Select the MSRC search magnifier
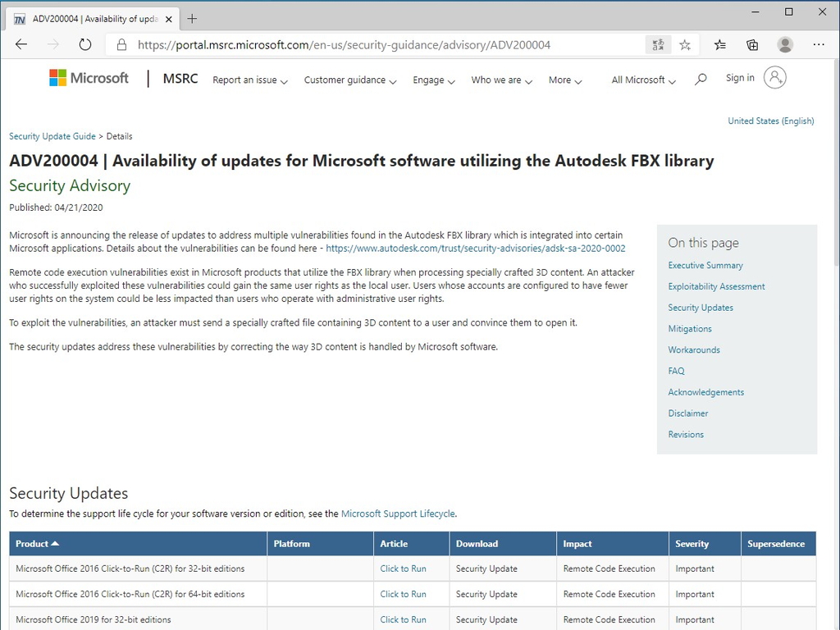 [x=701, y=79]
